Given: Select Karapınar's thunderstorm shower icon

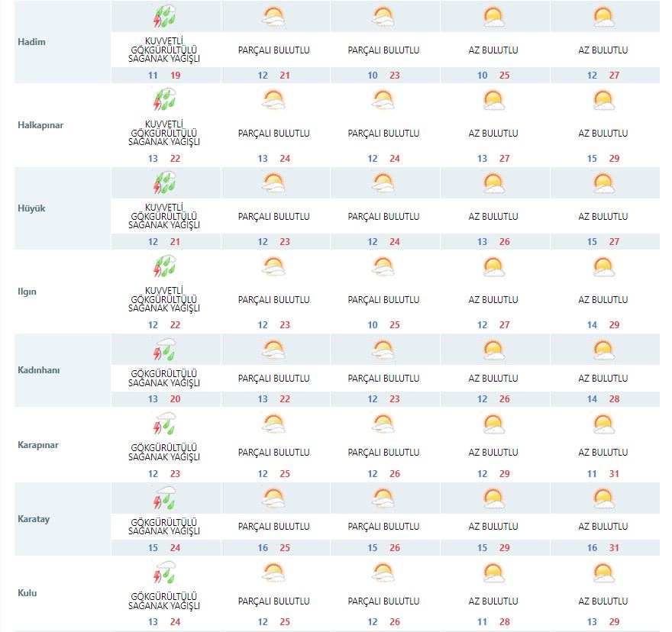Looking at the screenshot, I should click(165, 424).
